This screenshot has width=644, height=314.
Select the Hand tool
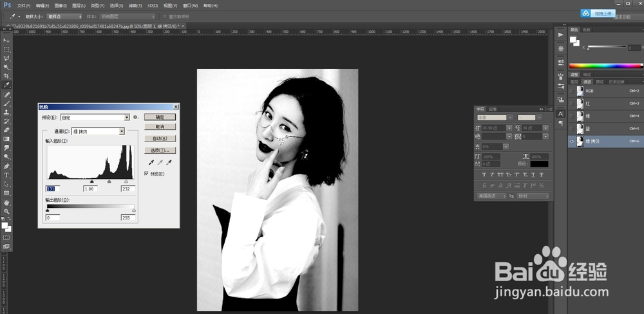coord(6,202)
